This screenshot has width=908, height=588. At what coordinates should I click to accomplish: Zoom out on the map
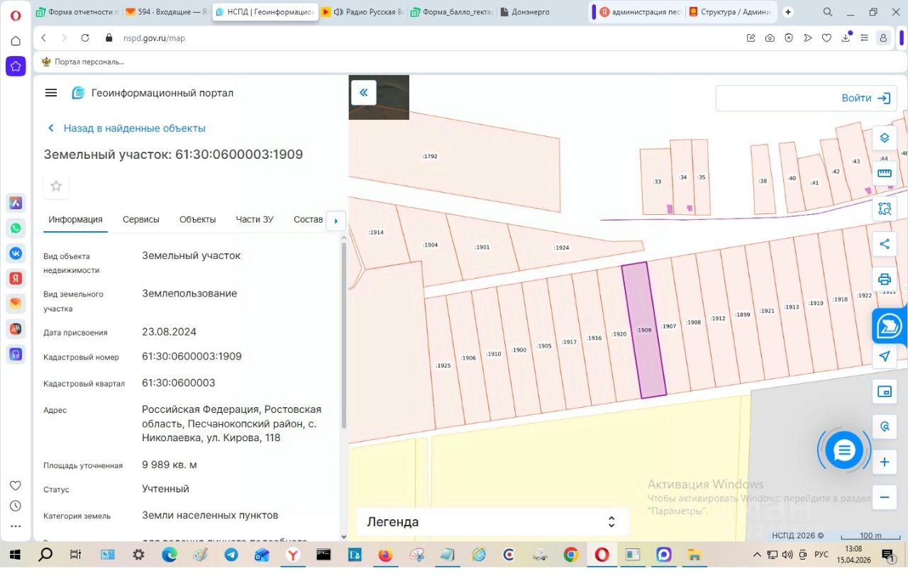point(884,497)
